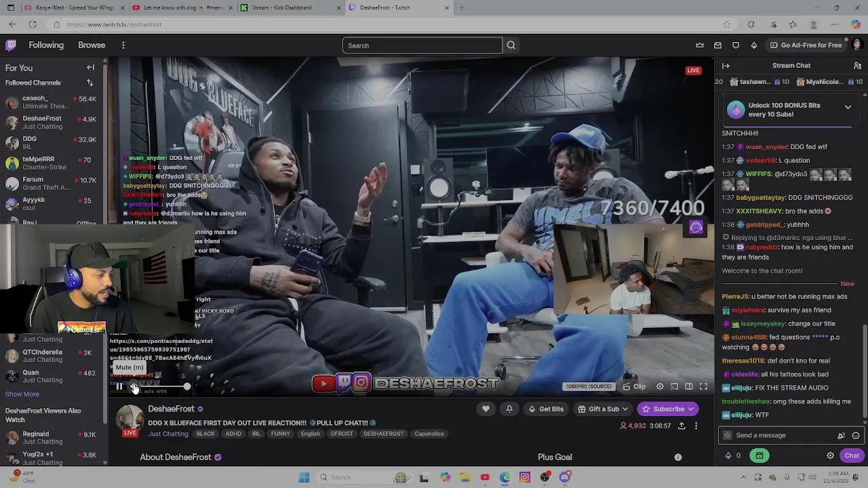Select the ADHD stream tag
868x488 pixels.
[233, 434]
